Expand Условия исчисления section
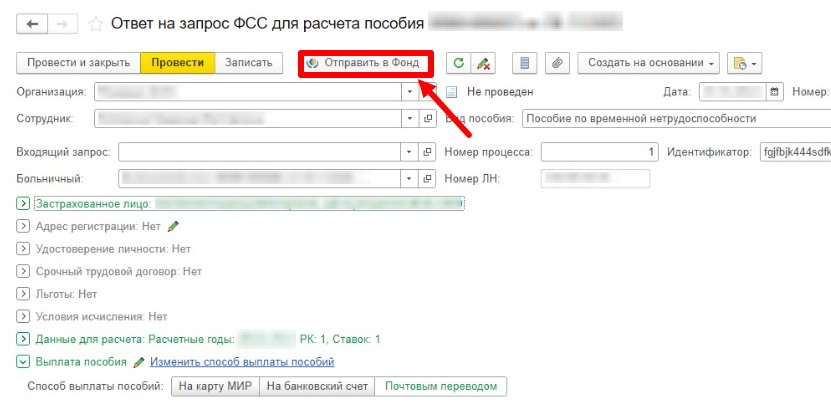 point(23,317)
